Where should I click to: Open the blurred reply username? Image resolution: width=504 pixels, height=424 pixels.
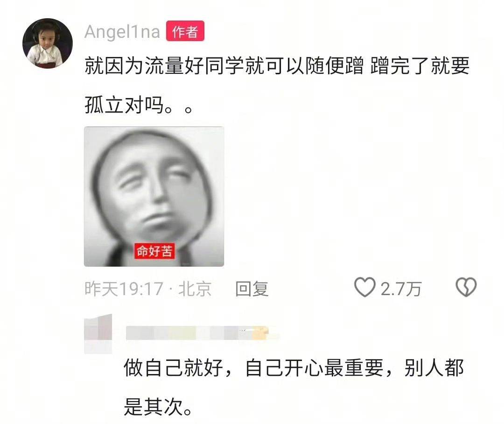pyautogui.click(x=203, y=333)
